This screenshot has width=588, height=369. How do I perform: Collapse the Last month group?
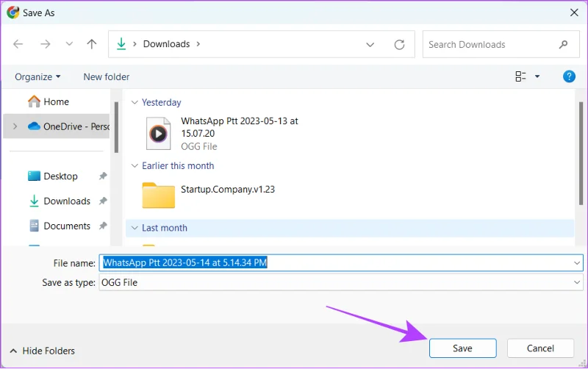(135, 228)
